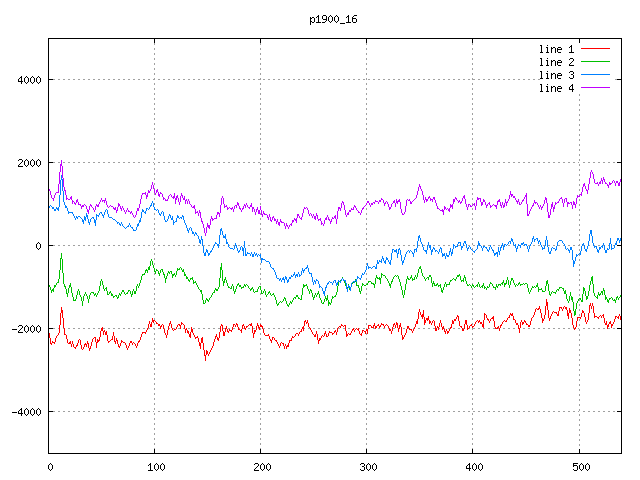
Task: Click the green line 2 legend sample
Action: (x=595, y=62)
